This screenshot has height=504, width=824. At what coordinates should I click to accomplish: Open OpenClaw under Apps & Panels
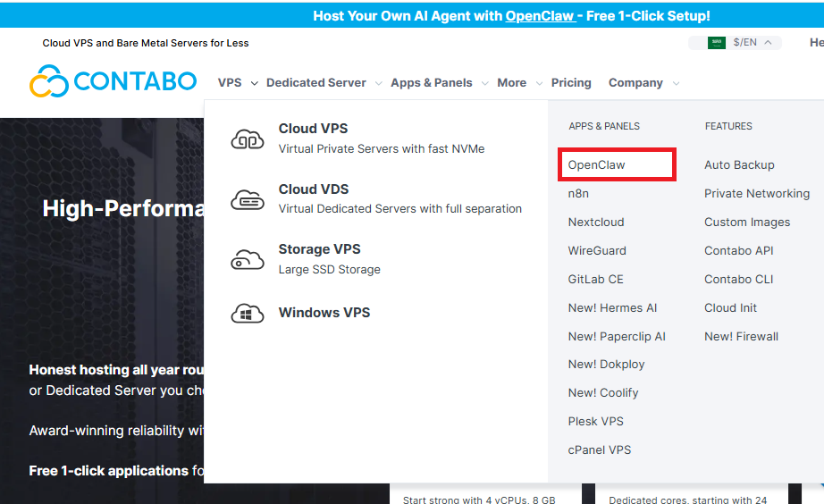596,165
